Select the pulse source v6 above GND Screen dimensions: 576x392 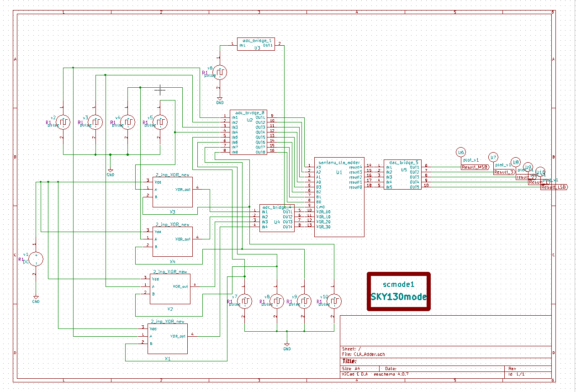pos(219,72)
